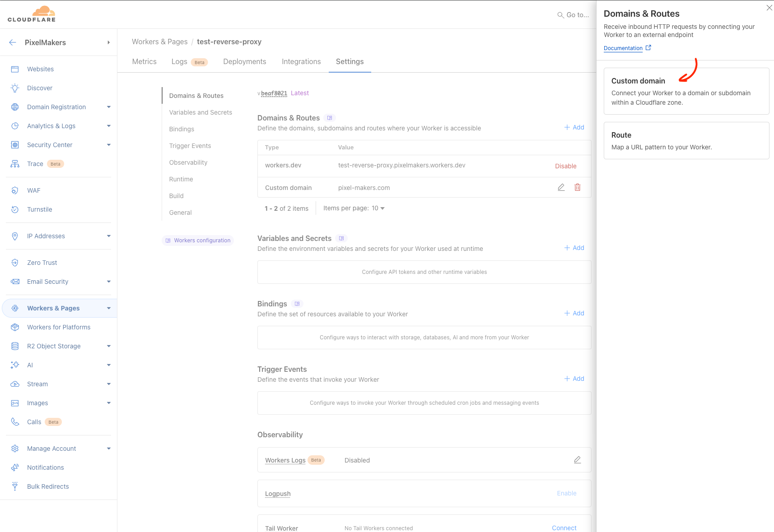This screenshot has height=532, width=774.
Task: Click the Calls phone icon
Action: tap(15, 422)
